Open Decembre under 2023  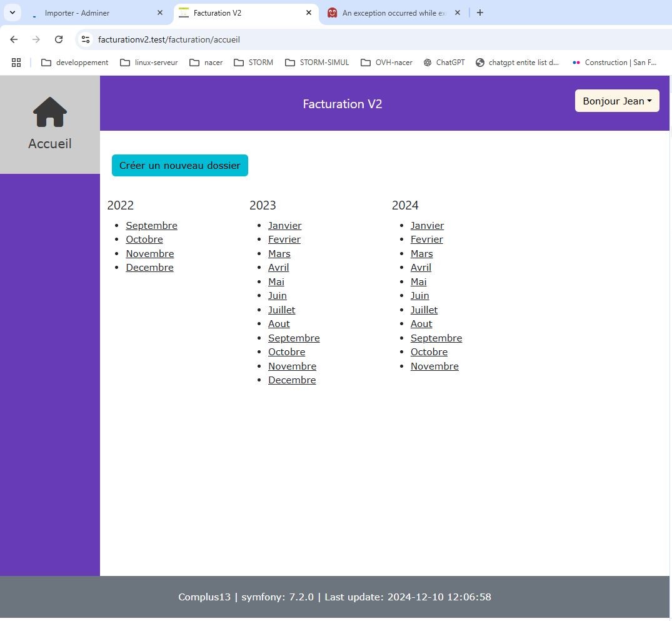pos(292,380)
